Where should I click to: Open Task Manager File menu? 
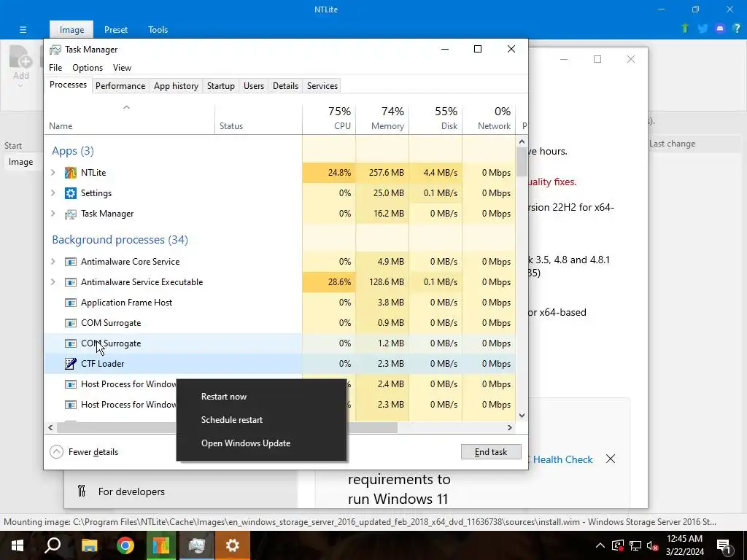[x=55, y=68]
